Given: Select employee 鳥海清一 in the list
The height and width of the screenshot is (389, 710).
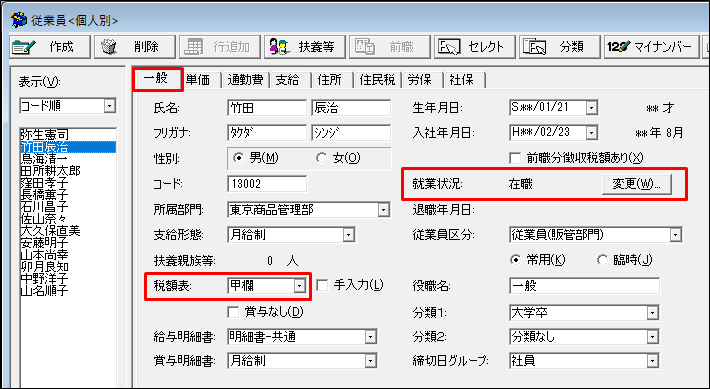Looking at the screenshot, I should 68,158.
